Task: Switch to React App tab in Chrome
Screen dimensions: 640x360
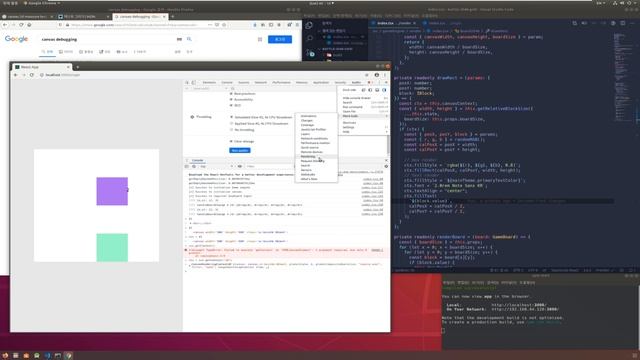Action: [x=41, y=67]
